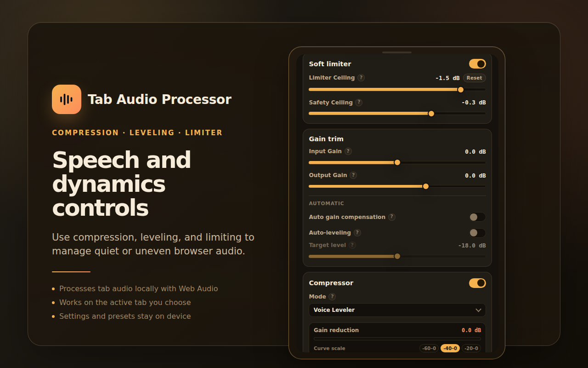The width and height of the screenshot is (588, 368).
Task: Click the Input Gain 0.0 dB value
Action: click(475, 152)
